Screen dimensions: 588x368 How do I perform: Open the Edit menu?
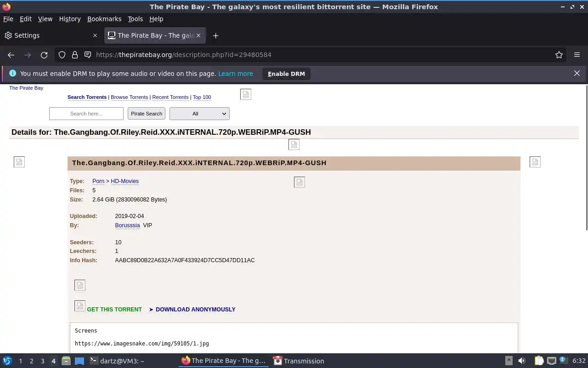(26, 19)
